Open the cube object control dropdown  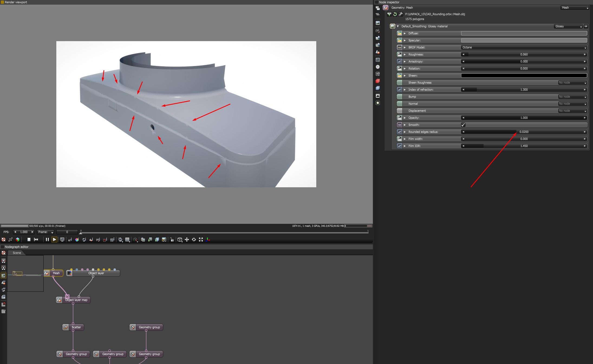[180, 240]
